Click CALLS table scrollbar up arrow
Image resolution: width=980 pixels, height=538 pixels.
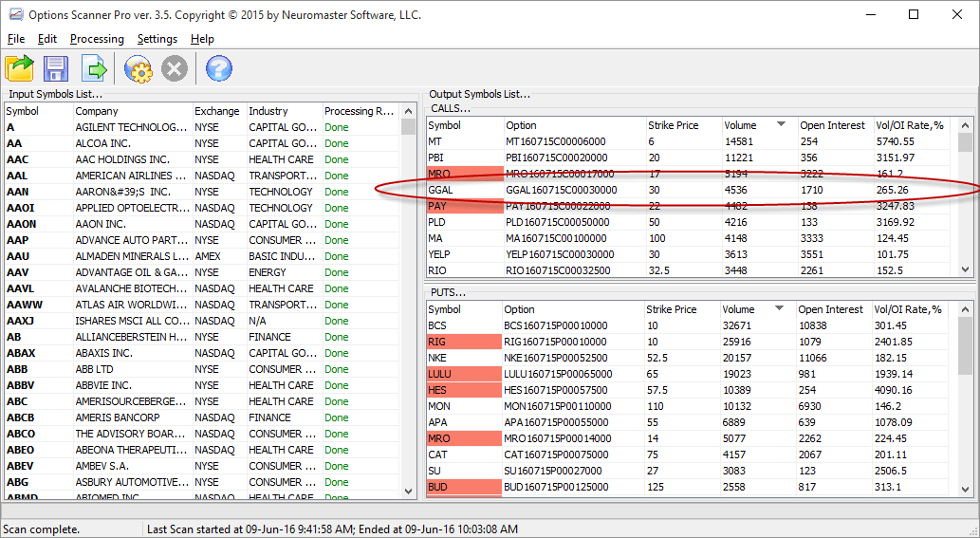pos(966,125)
